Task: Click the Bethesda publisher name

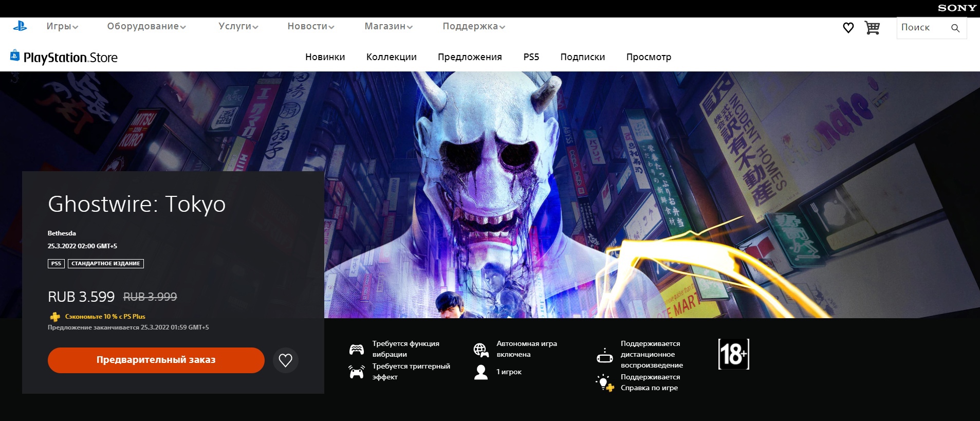Action: [x=62, y=233]
